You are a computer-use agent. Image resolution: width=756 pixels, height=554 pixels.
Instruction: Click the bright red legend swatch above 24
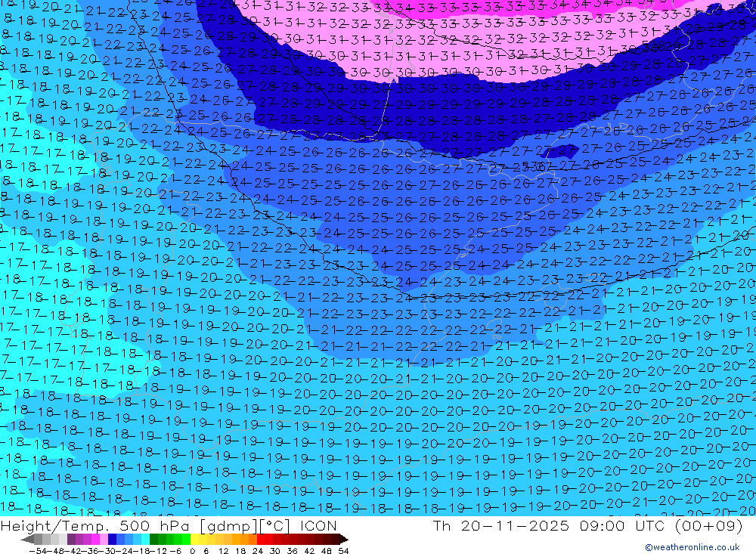point(261,539)
